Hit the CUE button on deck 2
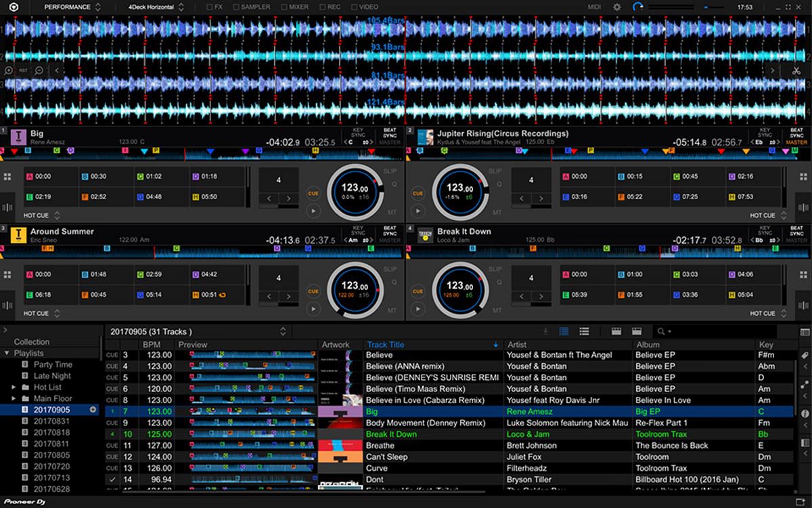 click(x=418, y=193)
